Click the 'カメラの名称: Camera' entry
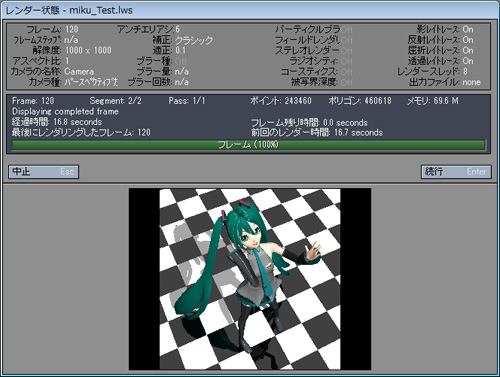This screenshot has height=377, width=500. (x=52, y=71)
